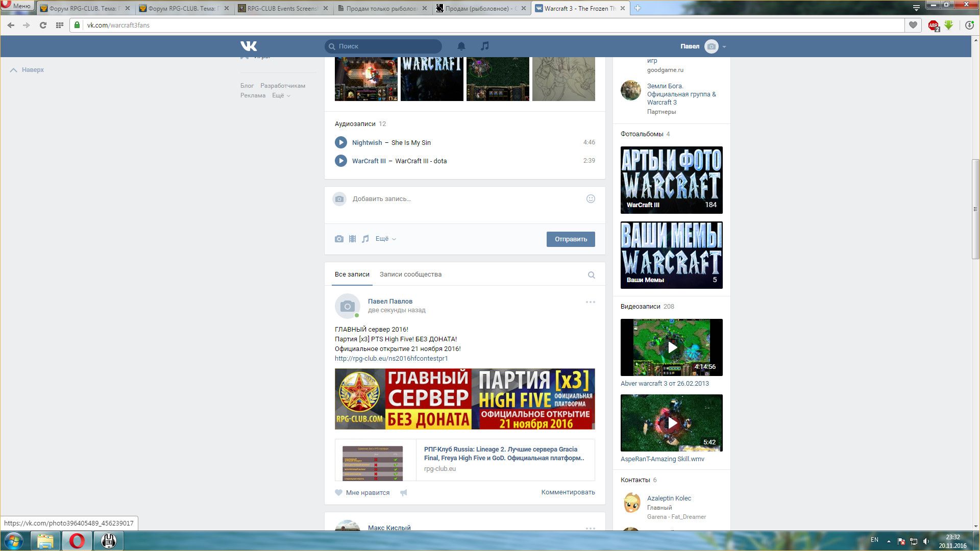Open the rpg-club.eu link in post
Image resolution: width=980 pixels, height=551 pixels.
coord(391,359)
